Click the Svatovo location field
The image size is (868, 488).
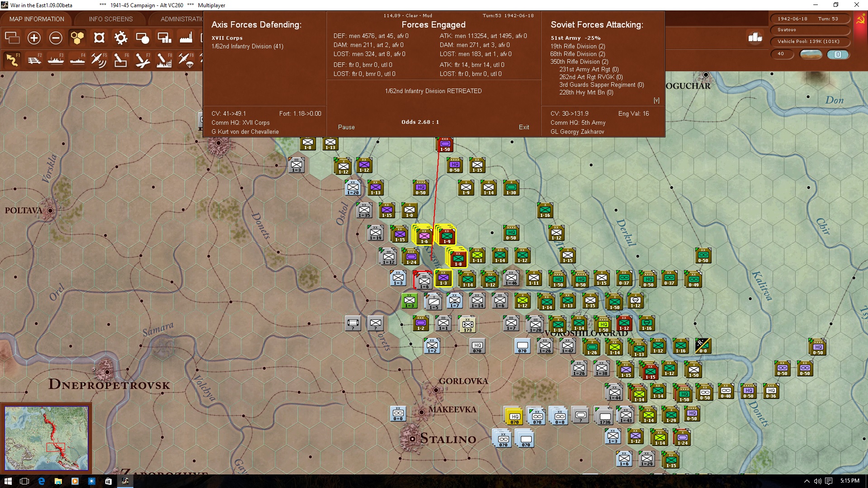pyautogui.click(x=810, y=30)
